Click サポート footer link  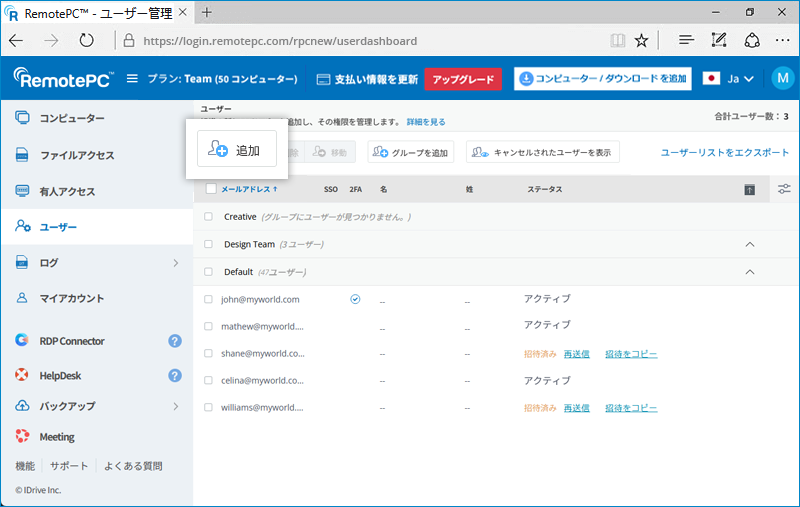click(x=69, y=466)
